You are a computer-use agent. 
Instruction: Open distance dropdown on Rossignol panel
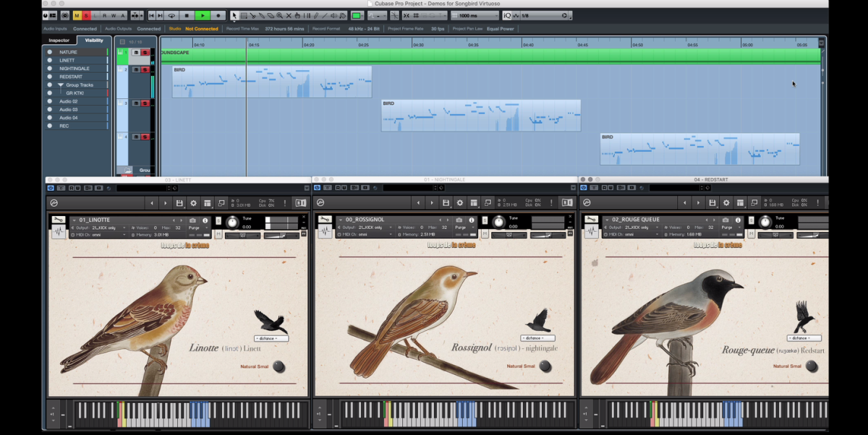point(537,338)
